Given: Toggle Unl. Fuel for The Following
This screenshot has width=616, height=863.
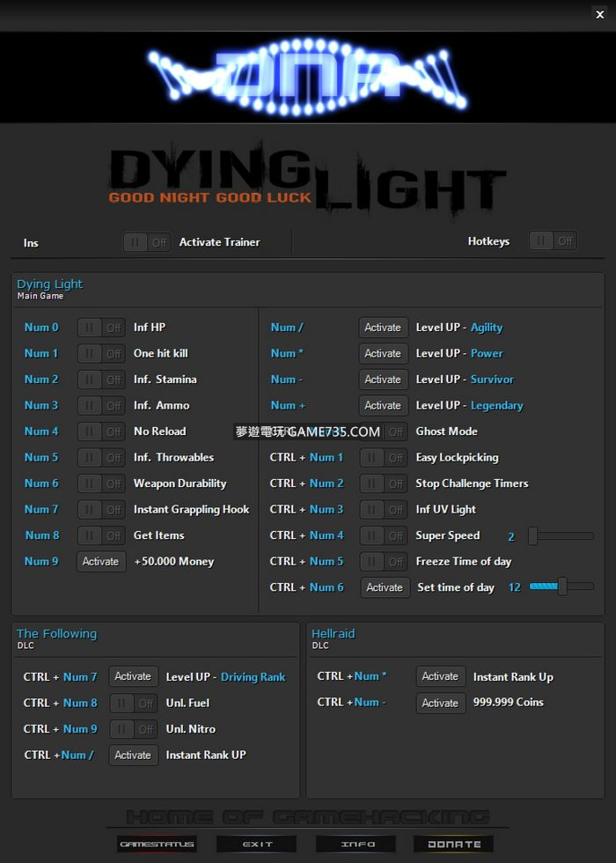Looking at the screenshot, I should [x=134, y=703].
